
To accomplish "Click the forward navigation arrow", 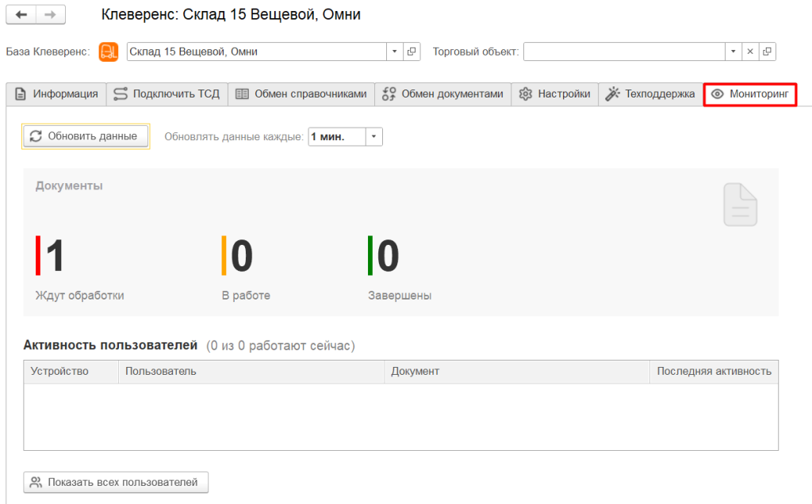I will pyautogui.click(x=50, y=15).
